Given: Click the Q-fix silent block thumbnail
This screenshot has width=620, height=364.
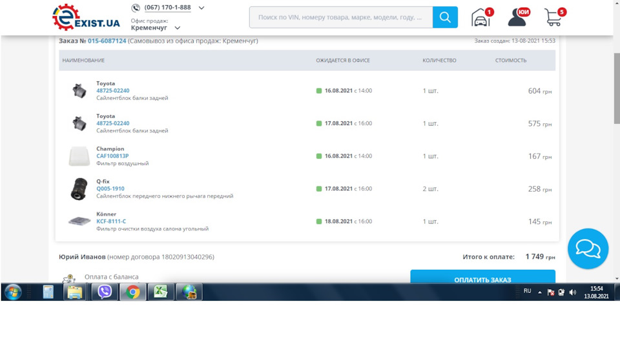Looking at the screenshot, I should [79, 189].
